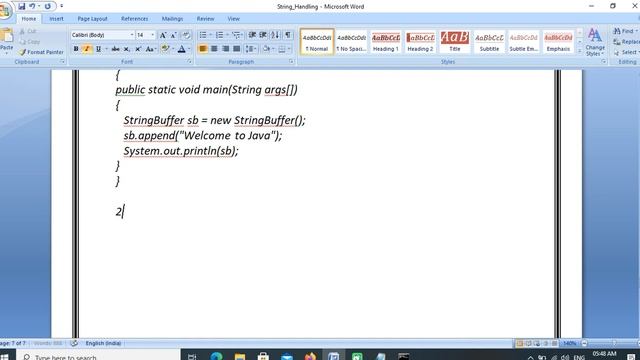Apply the Heading 1 style

[386, 42]
